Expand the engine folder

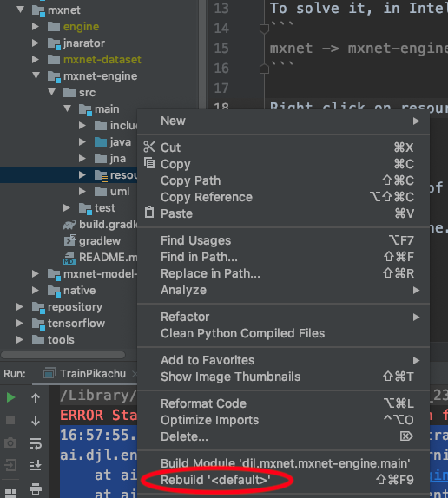tap(36, 26)
